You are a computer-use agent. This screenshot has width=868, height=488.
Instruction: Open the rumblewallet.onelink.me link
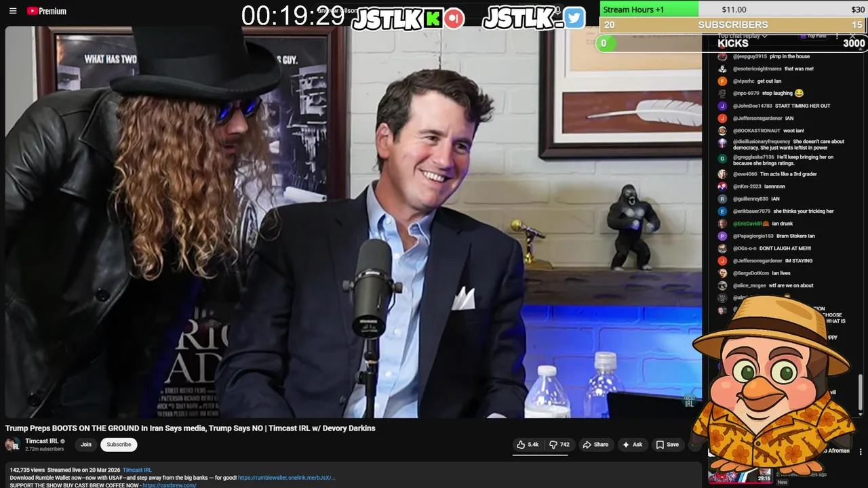tap(286, 478)
